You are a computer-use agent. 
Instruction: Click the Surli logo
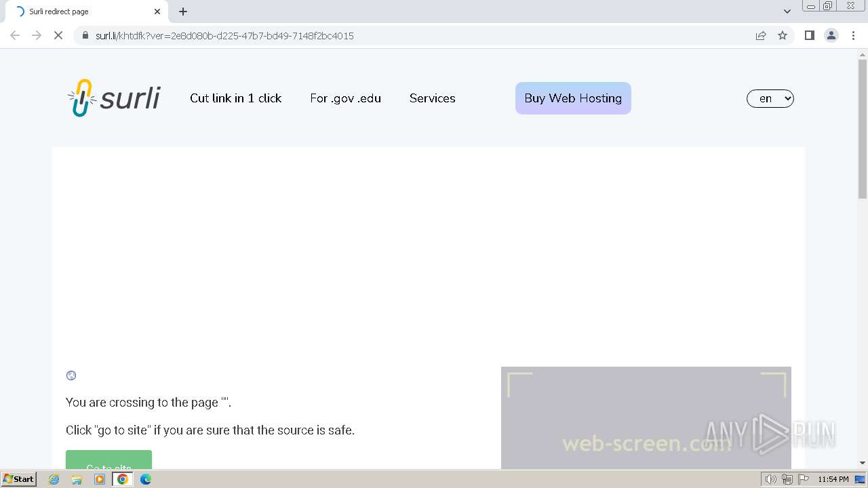tap(114, 98)
